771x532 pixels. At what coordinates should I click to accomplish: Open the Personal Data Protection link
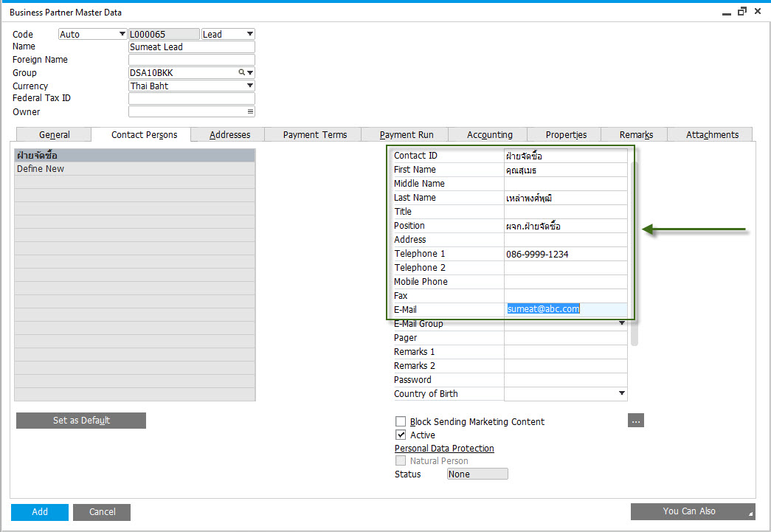pos(444,449)
